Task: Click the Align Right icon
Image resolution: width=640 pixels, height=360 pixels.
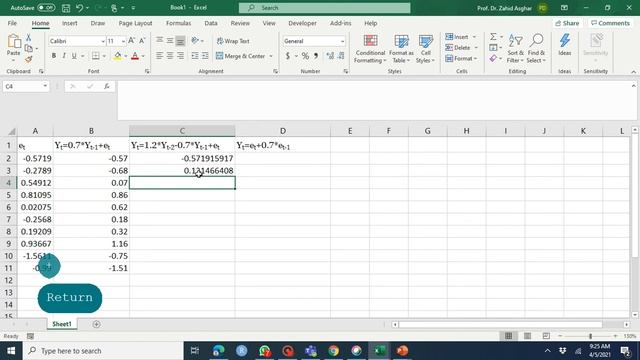Action: [180, 56]
